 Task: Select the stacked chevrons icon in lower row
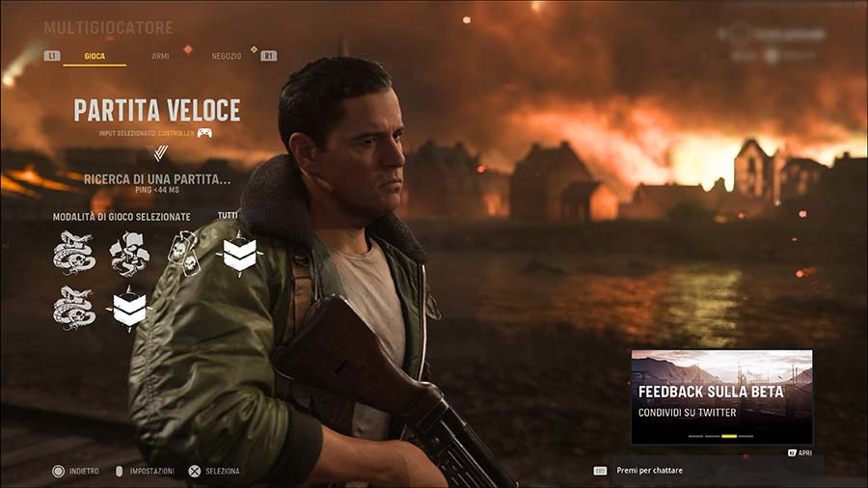(x=129, y=309)
